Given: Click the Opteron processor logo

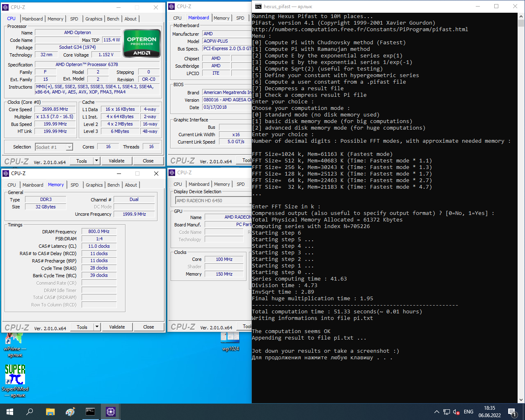Looking at the screenshot, I should [142, 43].
